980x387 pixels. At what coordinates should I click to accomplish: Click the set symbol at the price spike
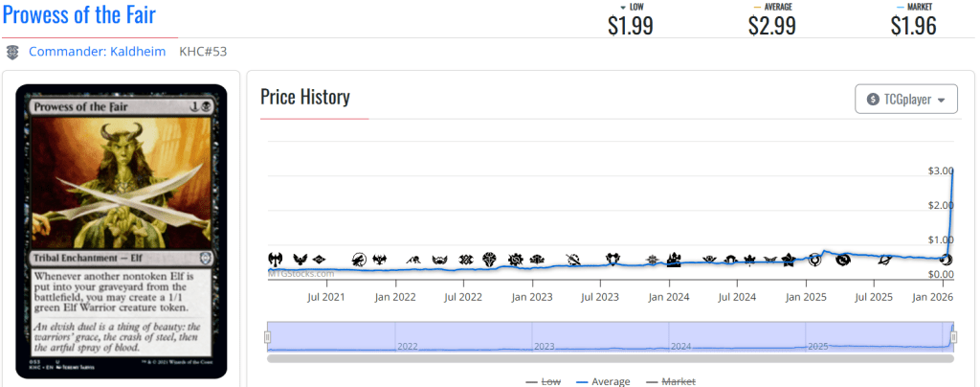point(947,260)
